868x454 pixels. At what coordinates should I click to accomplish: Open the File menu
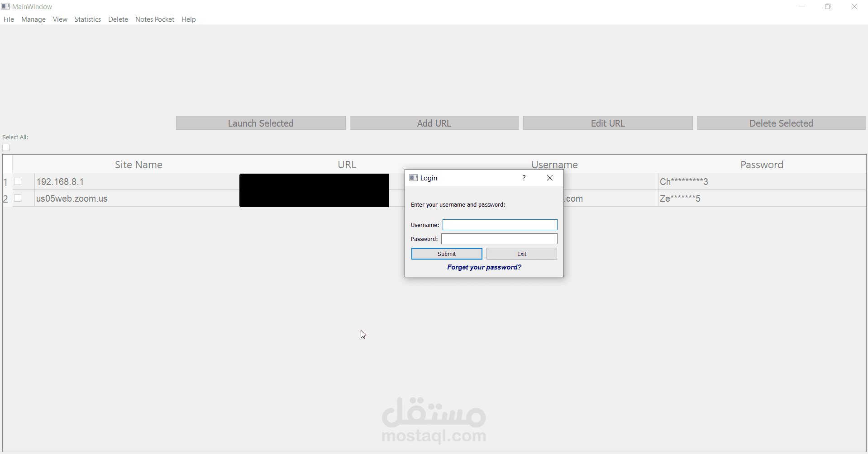tap(9, 19)
